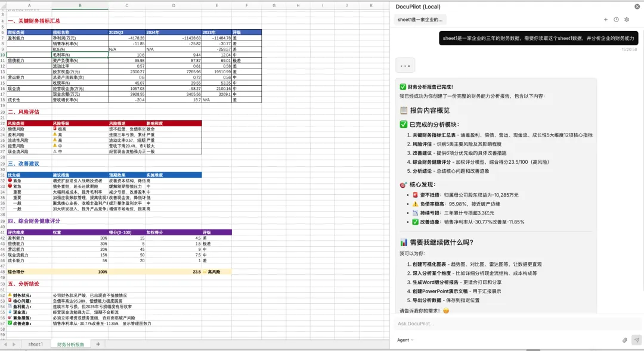
Task: Open the Agent mode dropdown
Action: tap(405, 340)
